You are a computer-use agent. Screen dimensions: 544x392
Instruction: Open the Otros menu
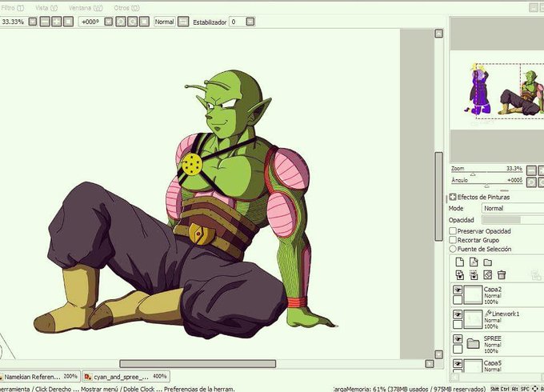coord(126,8)
